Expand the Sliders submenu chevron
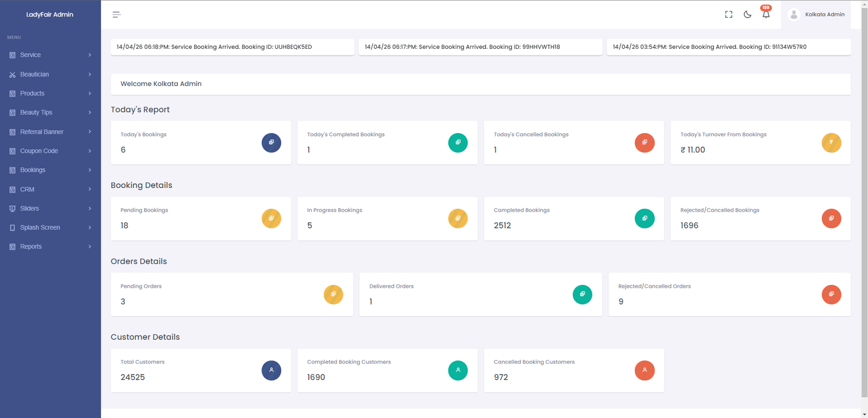This screenshot has height=418, width=868. [90, 208]
